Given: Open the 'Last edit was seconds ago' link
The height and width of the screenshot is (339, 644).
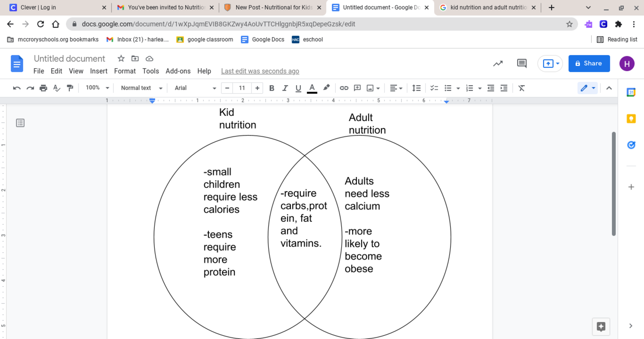Looking at the screenshot, I should tap(260, 71).
